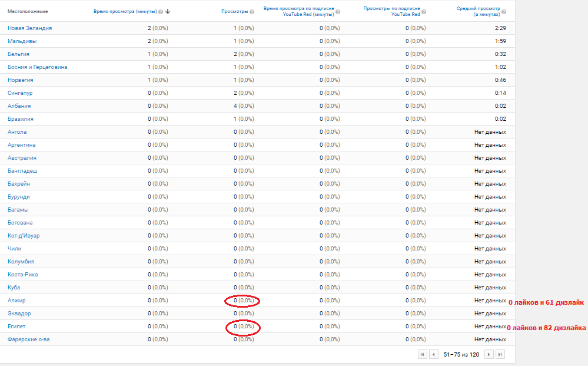
Task: Go to the next page of results
Action: (x=489, y=354)
